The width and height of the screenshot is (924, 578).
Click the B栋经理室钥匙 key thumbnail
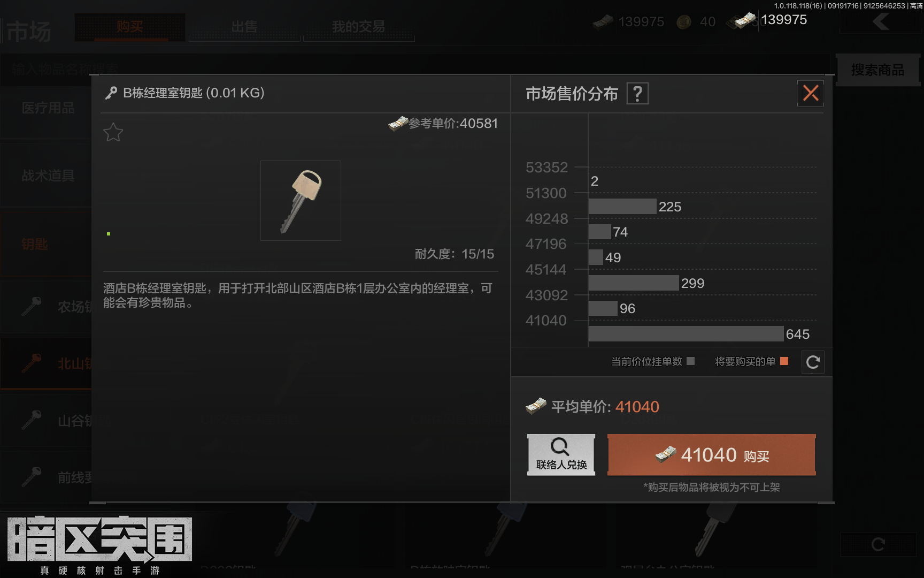(x=301, y=201)
